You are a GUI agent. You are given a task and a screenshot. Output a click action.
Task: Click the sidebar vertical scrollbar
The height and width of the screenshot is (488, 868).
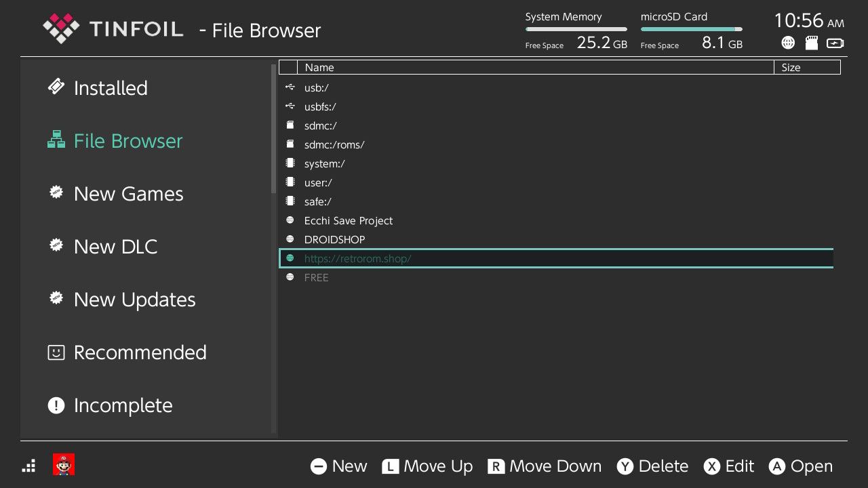273,129
